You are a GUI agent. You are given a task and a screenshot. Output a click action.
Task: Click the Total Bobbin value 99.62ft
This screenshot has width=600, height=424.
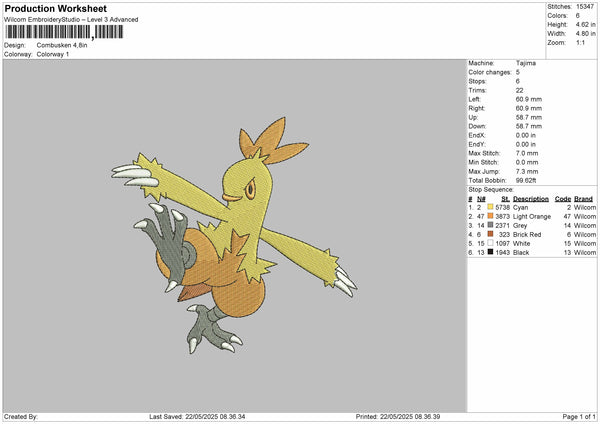coord(526,180)
